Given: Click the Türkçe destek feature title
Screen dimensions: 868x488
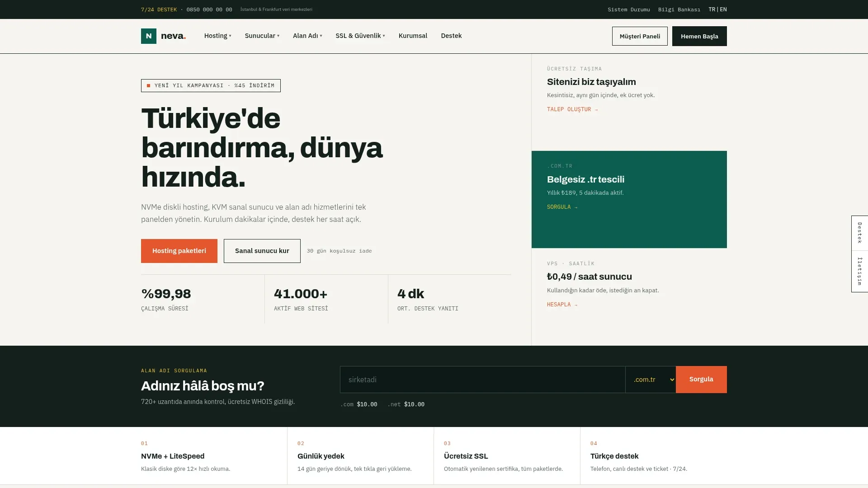Looking at the screenshot, I should tap(614, 456).
